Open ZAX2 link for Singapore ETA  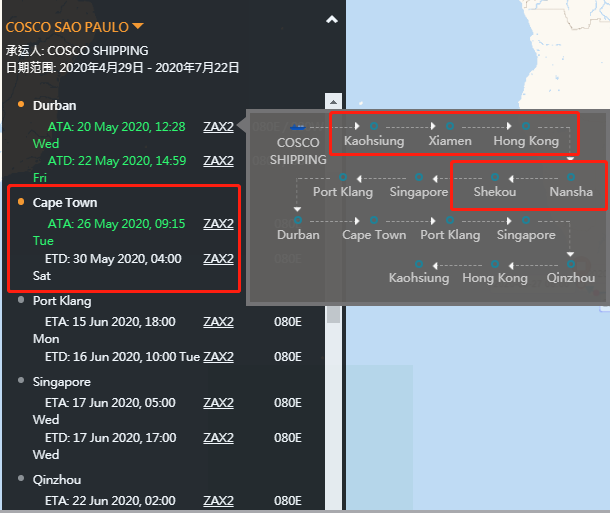click(218, 403)
